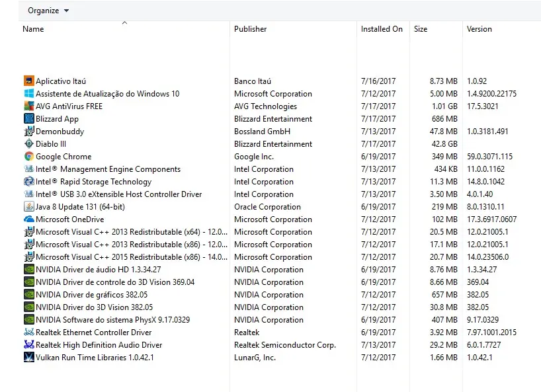Select NVIDIA Driver do 3D Vision 382.05 icon
The image size is (541, 392).
29,307
